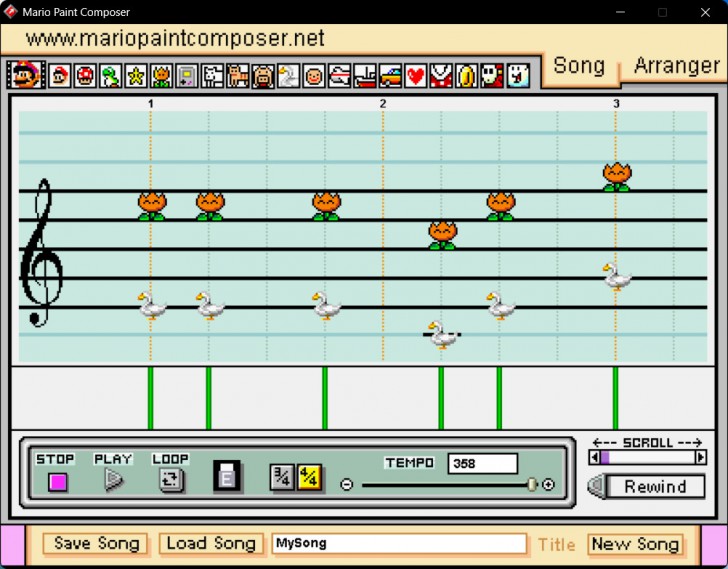Select the Car instrument icon

point(390,76)
